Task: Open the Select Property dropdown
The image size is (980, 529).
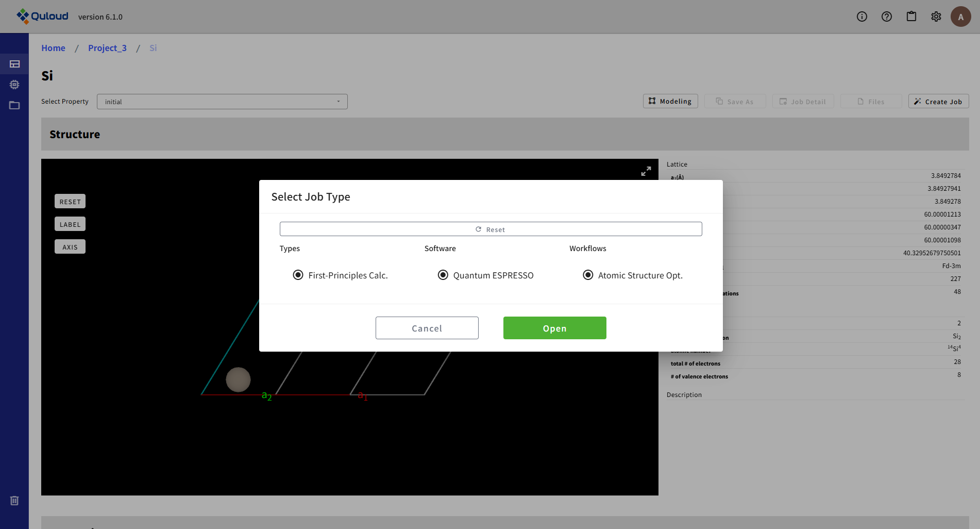Action: tap(222, 102)
